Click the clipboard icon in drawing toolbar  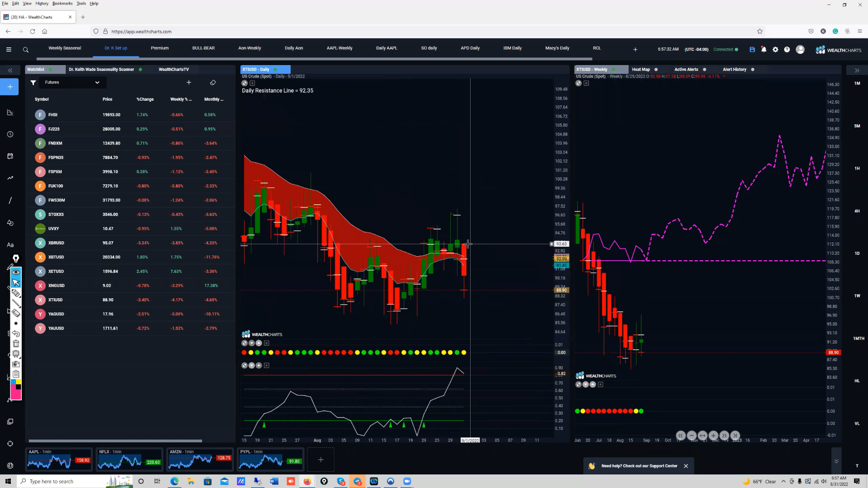[16, 374]
